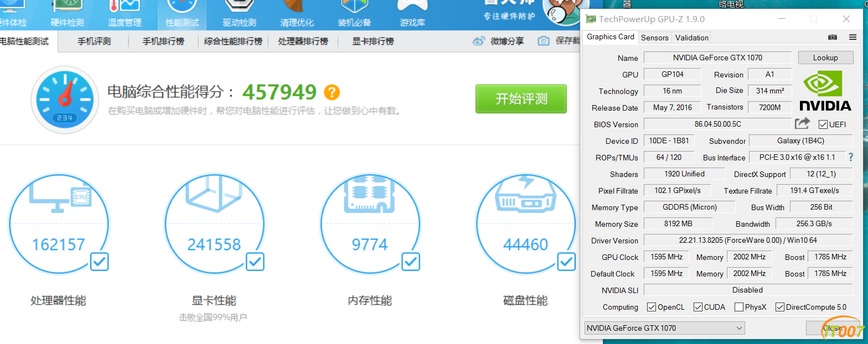Select the Graphics Card tab
868x344 pixels.
pyautogui.click(x=611, y=37)
